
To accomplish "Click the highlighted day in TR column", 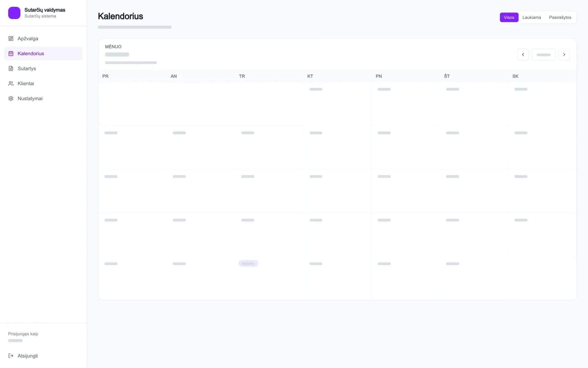I will point(248,263).
